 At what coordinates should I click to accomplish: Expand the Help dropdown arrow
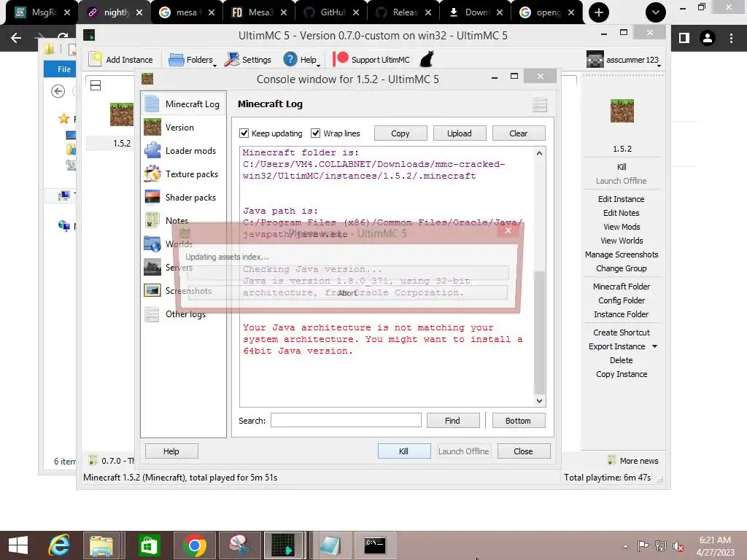319,65
